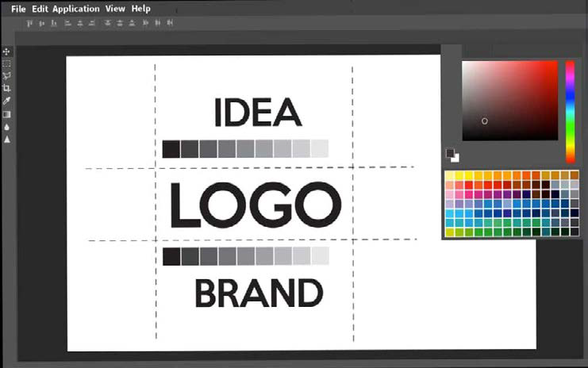This screenshot has width=588, height=368.
Task: Click Distribute Vertical Centers icon
Action: pos(120,23)
